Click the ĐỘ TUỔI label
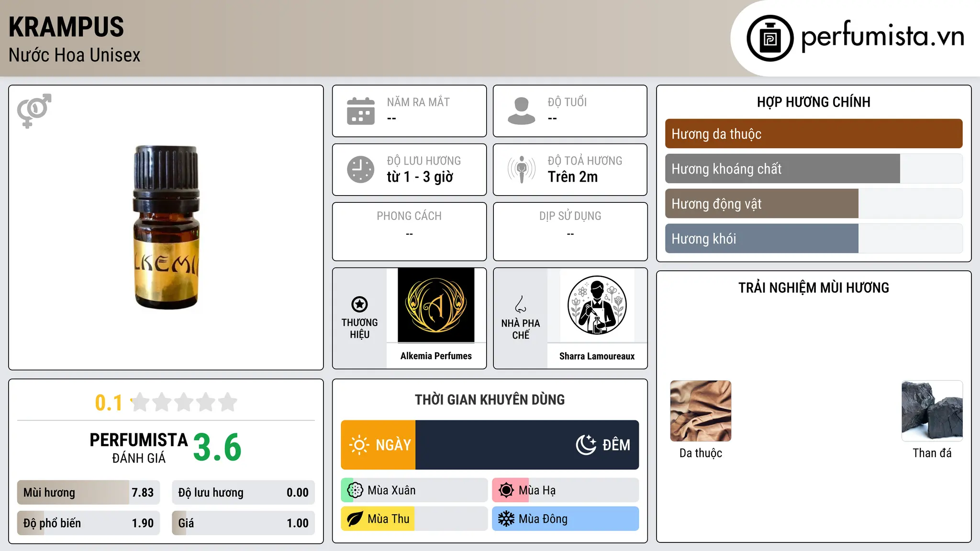The height and width of the screenshot is (551, 980). click(x=567, y=102)
